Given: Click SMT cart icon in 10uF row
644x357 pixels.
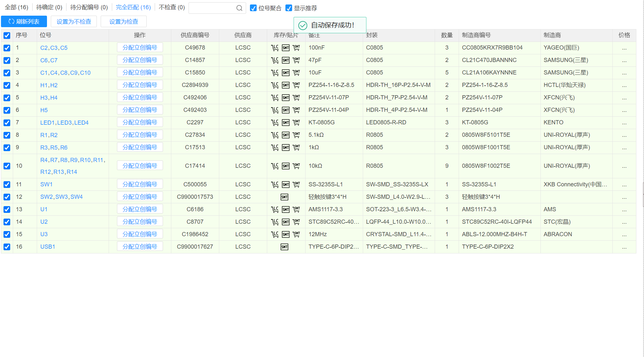Looking at the screenshot, I should 297,73.
